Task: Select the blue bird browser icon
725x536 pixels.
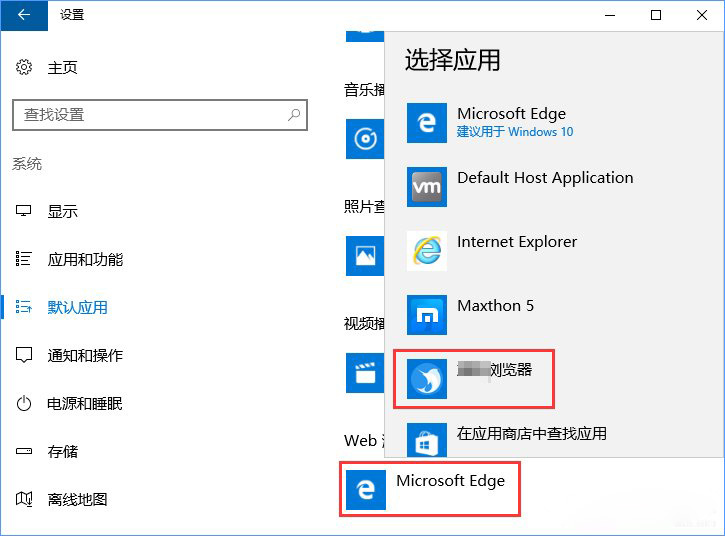Action: 427,379
